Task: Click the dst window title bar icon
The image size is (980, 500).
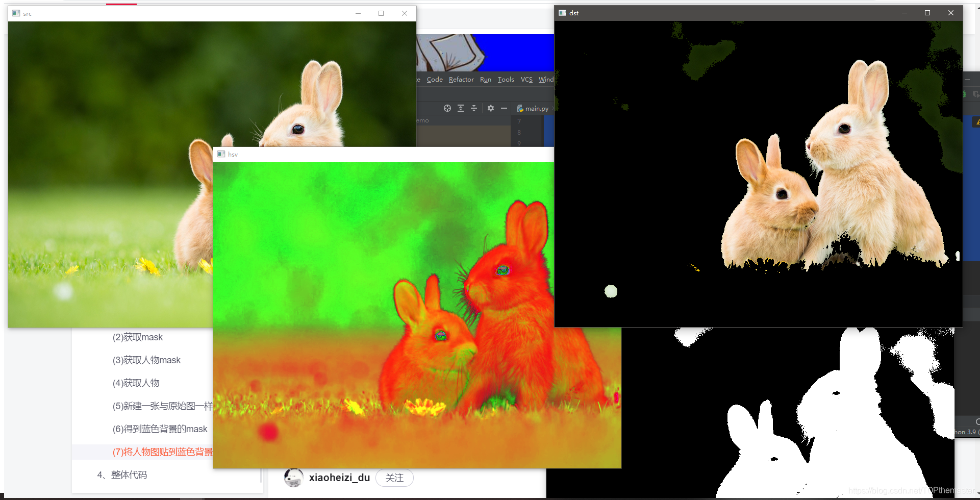Action: pos(563,13)
